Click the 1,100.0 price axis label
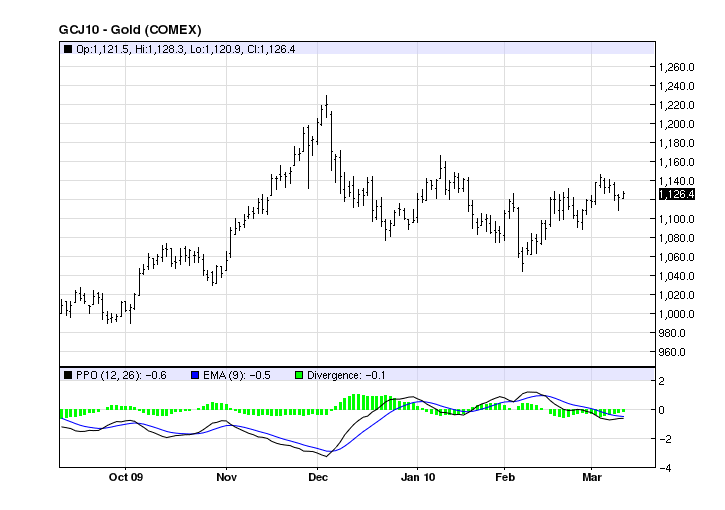The height and width of the screenshot is (510, 725). point(676,219)
